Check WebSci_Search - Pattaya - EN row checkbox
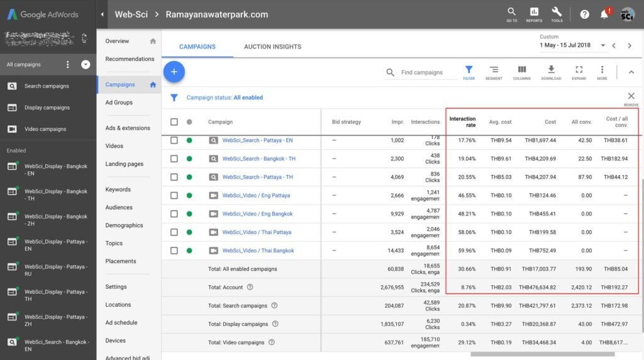This screenshot has width=644, height=360. click(174, 140)
